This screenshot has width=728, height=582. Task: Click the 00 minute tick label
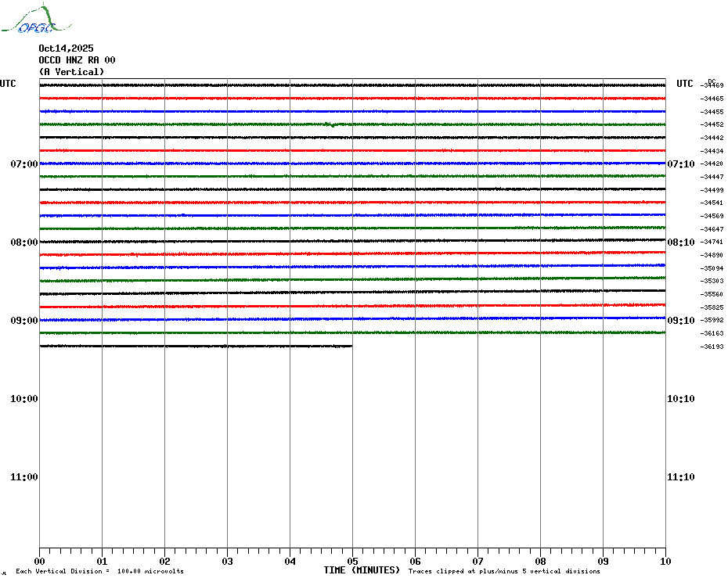tap(39, 561)
